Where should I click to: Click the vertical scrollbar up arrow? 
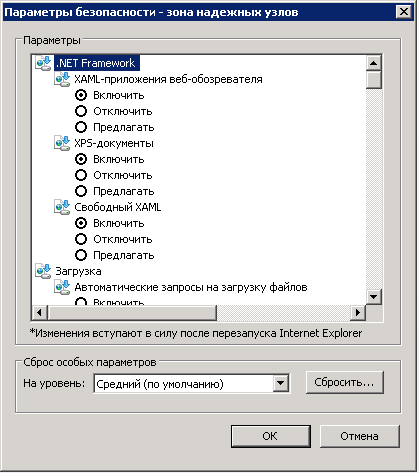pos(374,63)
